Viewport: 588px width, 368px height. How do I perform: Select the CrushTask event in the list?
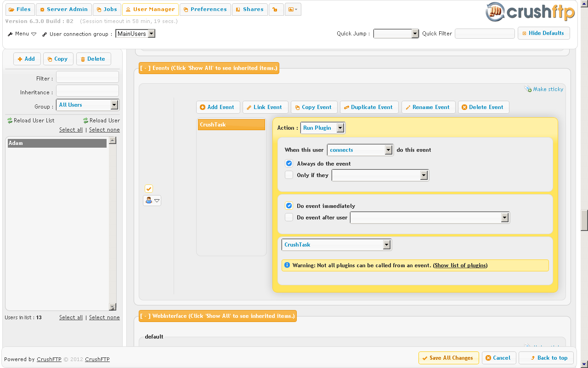232,125
